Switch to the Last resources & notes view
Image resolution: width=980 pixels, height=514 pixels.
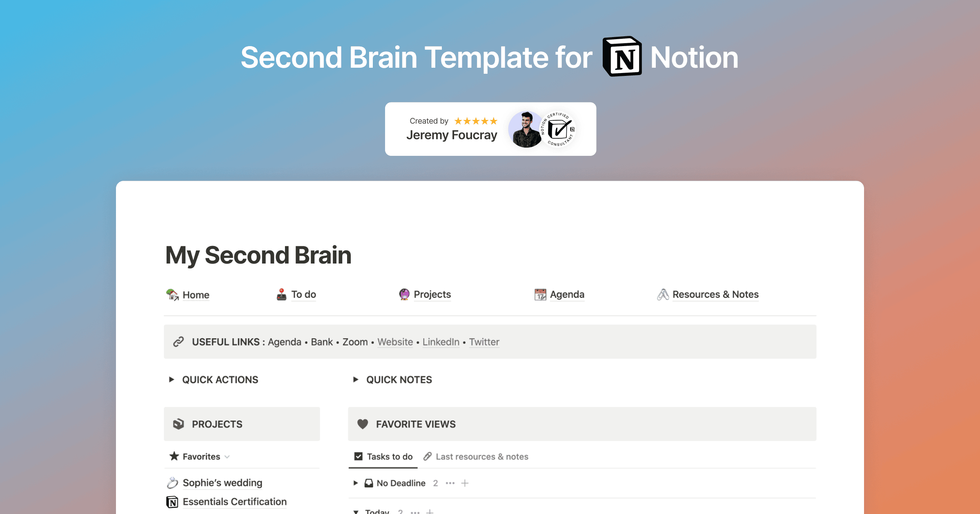pyautogui.click(x=481, y=456)
